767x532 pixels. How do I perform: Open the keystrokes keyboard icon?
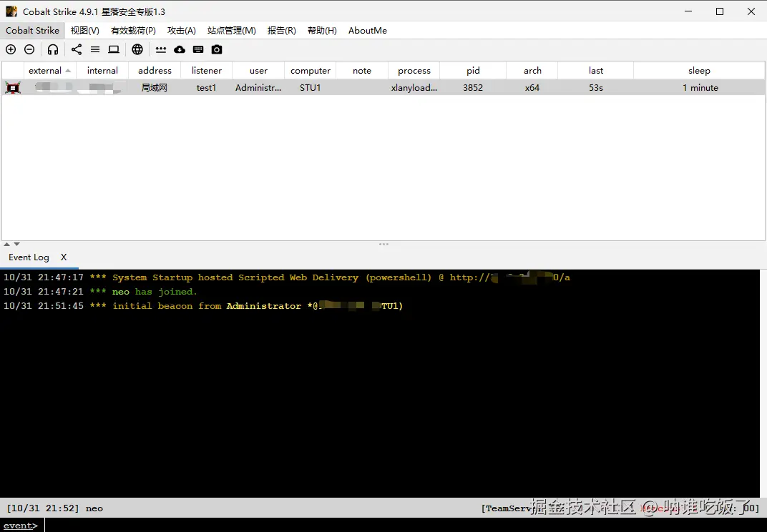click(x=198, y=49)
